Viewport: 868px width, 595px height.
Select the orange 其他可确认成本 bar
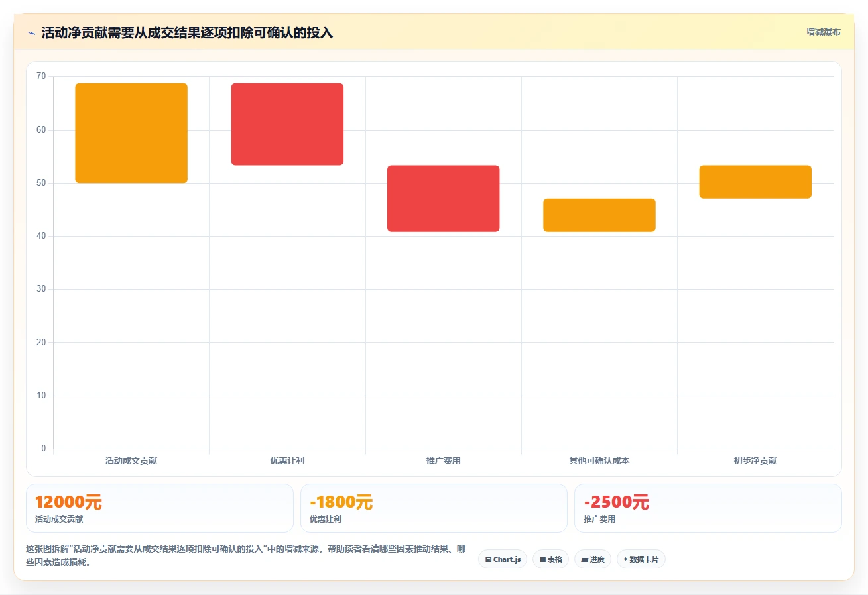click(599, 215)
